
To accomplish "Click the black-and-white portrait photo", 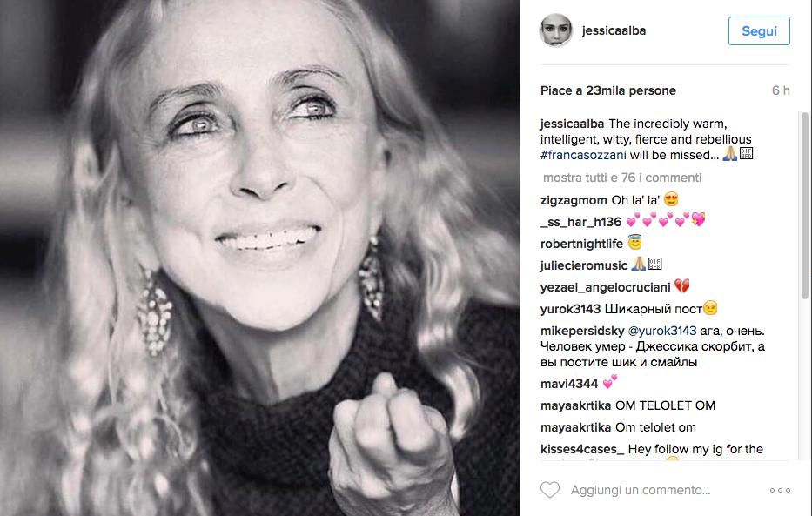I will click(x=259, y=258).
